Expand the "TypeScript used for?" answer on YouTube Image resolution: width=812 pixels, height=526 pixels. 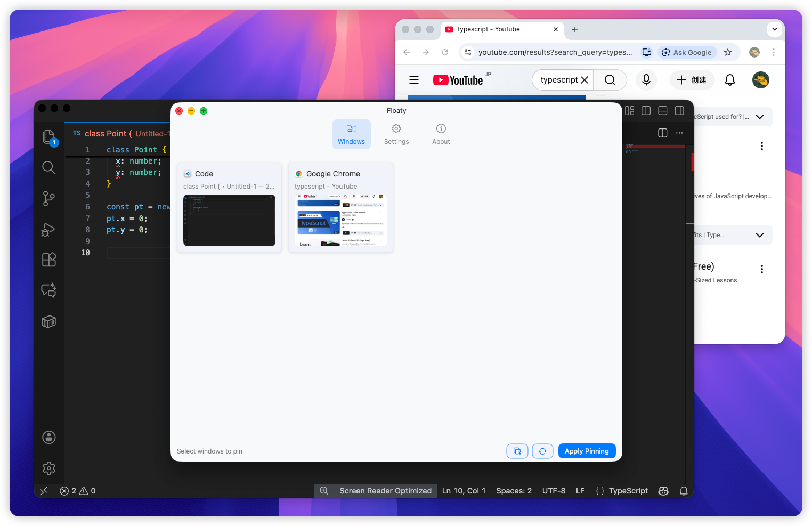pos(759,117)
